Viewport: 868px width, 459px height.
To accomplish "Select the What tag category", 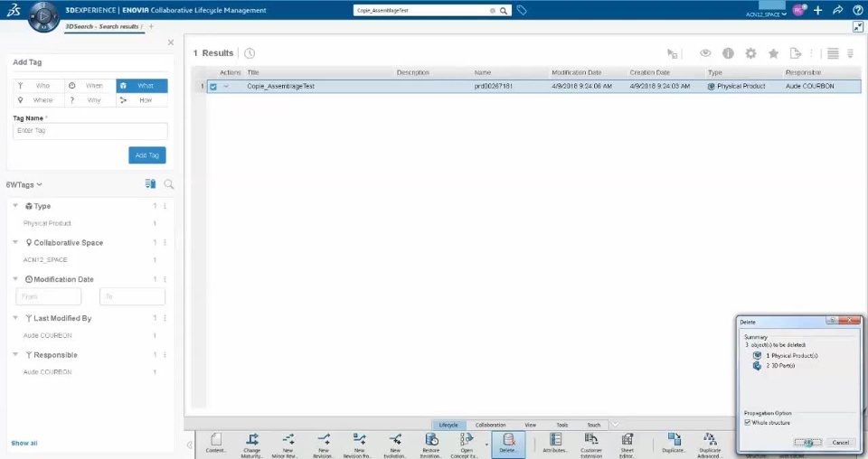I will 142,86.
